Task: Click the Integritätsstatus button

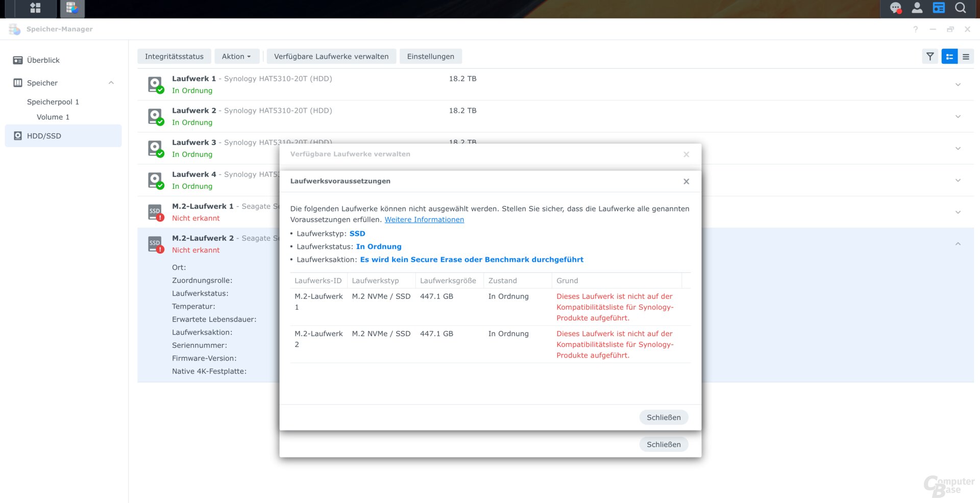Action: click(174, 57)
